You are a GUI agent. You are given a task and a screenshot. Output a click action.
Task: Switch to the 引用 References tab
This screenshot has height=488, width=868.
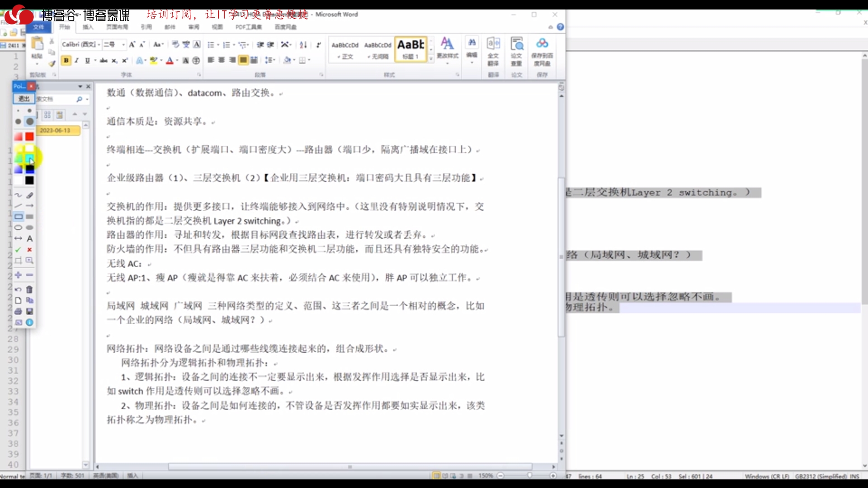(x=146, y=27)
